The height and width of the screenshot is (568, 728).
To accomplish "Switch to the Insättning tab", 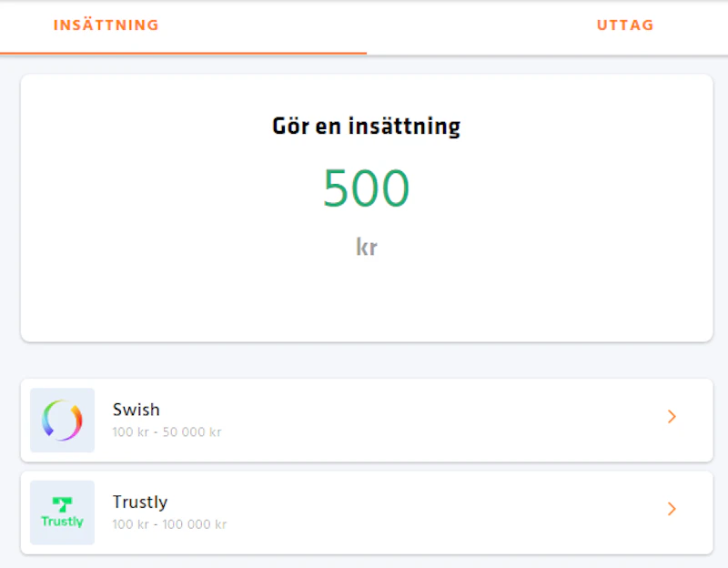I will tap(106, 25).
